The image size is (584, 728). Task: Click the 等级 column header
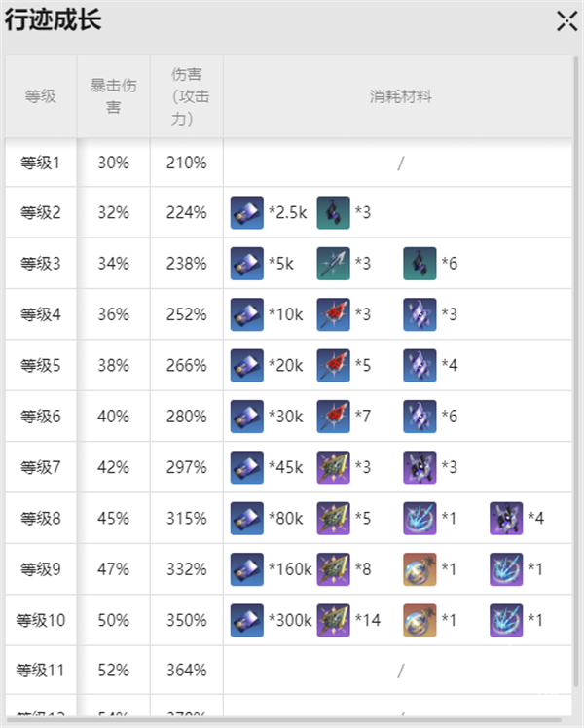41,96
